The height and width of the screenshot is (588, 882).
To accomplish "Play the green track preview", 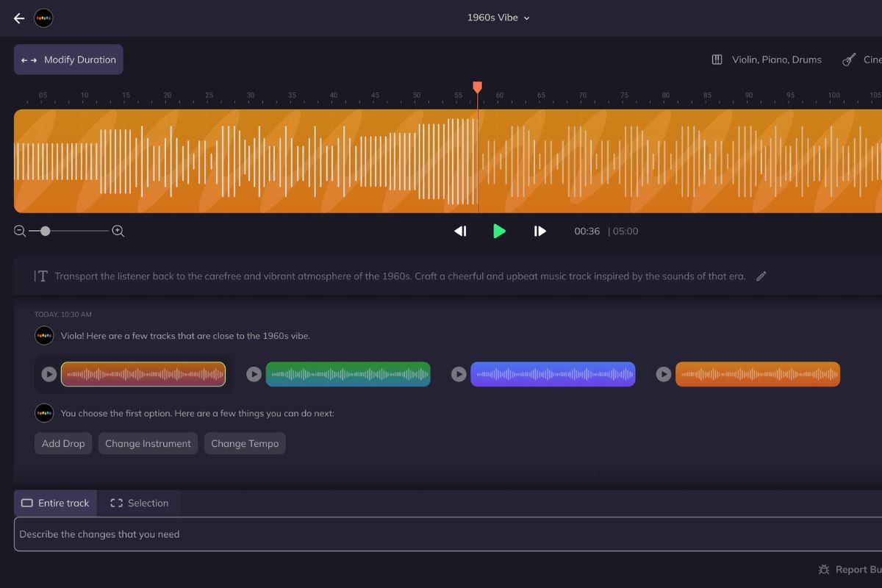I will 254,374.
